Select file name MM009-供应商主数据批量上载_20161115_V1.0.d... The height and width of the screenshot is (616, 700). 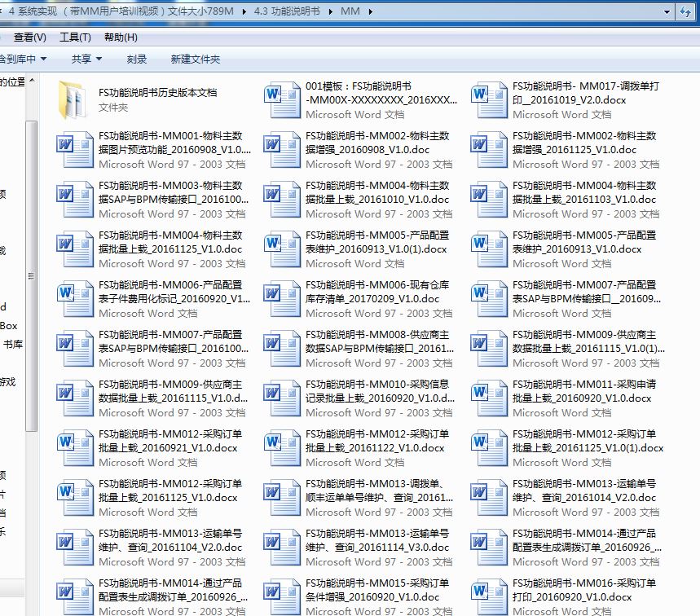tap(173, 391)
